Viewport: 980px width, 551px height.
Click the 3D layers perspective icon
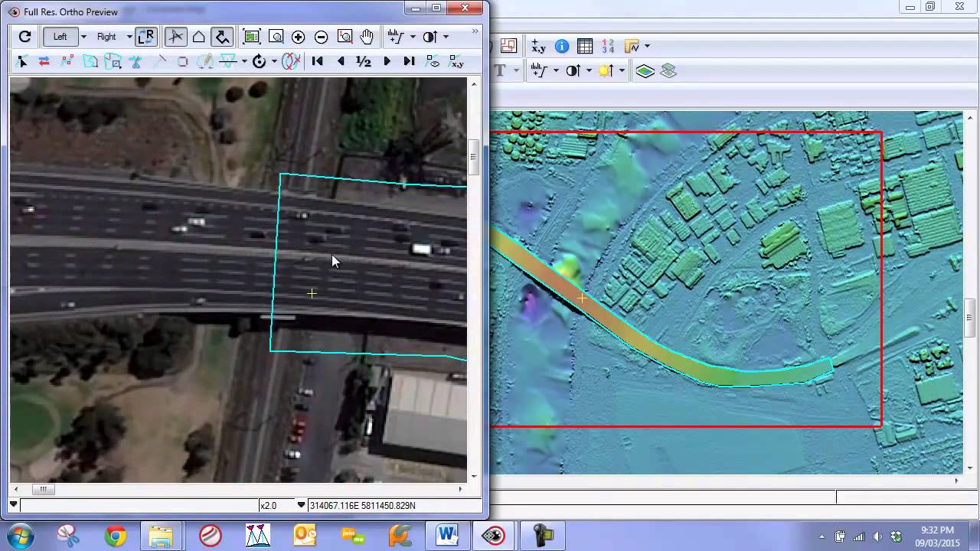668,70
